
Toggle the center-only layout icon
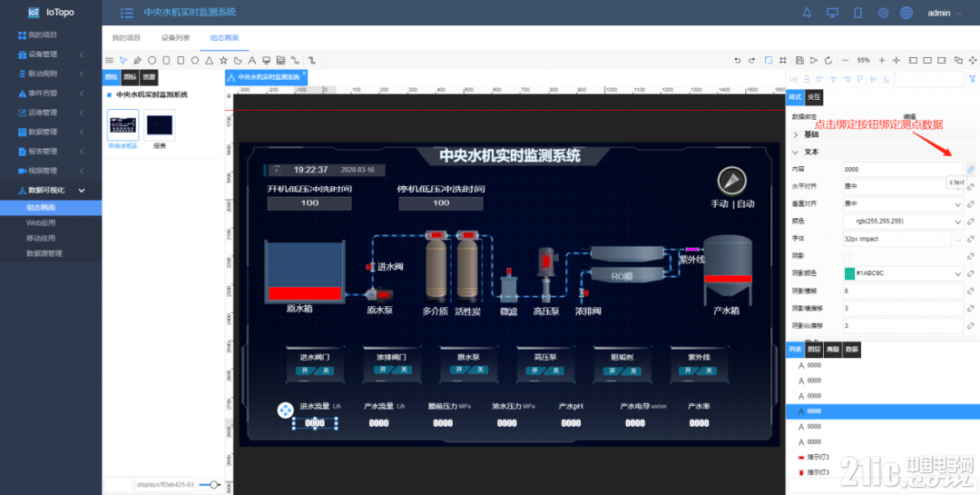pos(927,60)
